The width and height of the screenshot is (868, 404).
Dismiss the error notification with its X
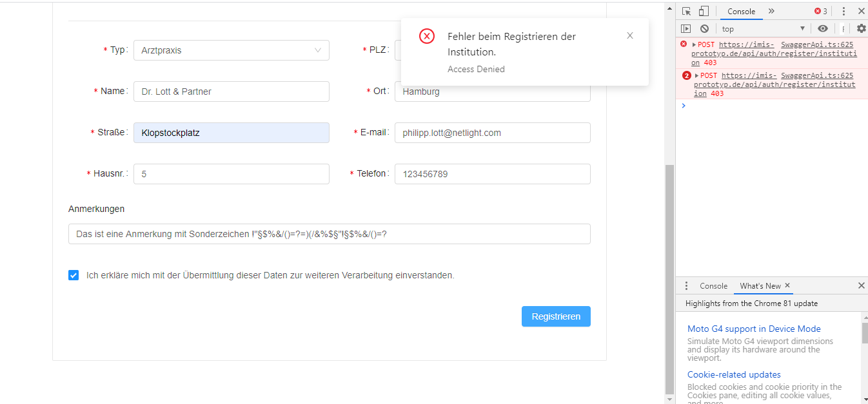pos(630,35)
